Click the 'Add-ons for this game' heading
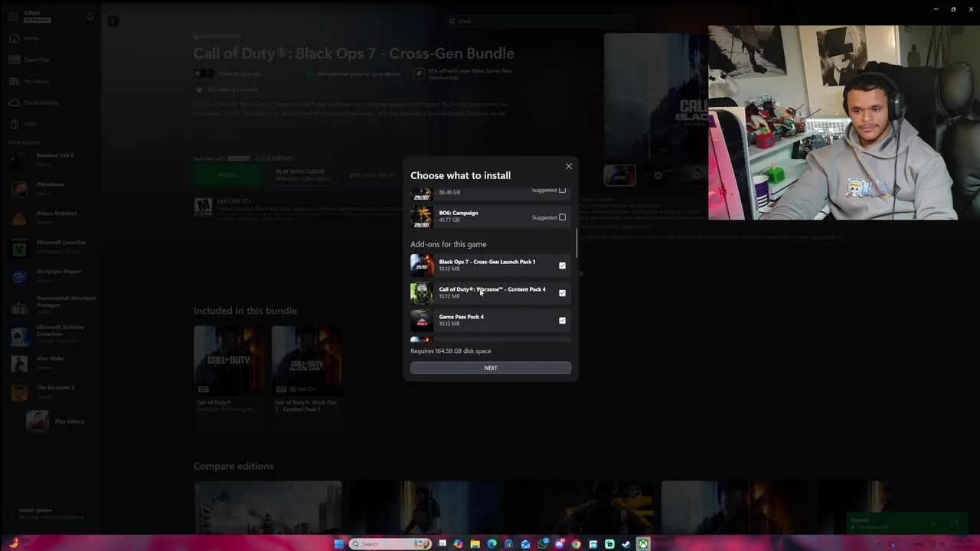980x551 pixels. 448,244
